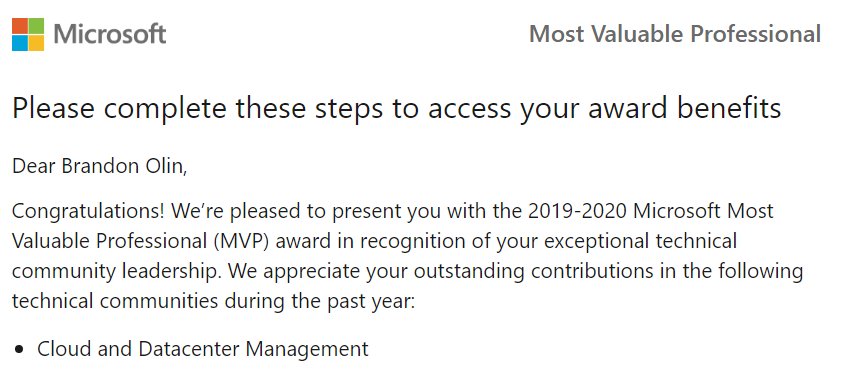This screenshot has height=377, width=844.
Task: Click the word 'Congratulations!'
Action: click(88, 212)
